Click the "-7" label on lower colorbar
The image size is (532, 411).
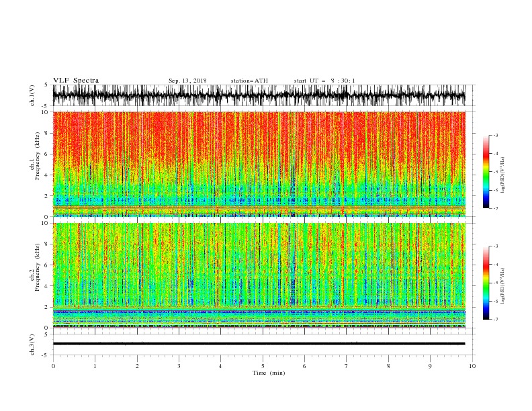[495, 320]
